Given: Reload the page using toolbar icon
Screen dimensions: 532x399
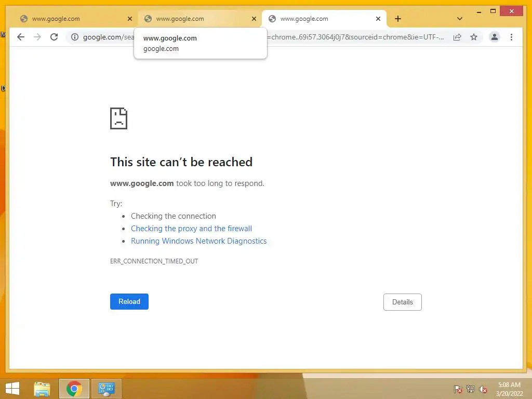Looking at the screenshot, I should 54,37.
